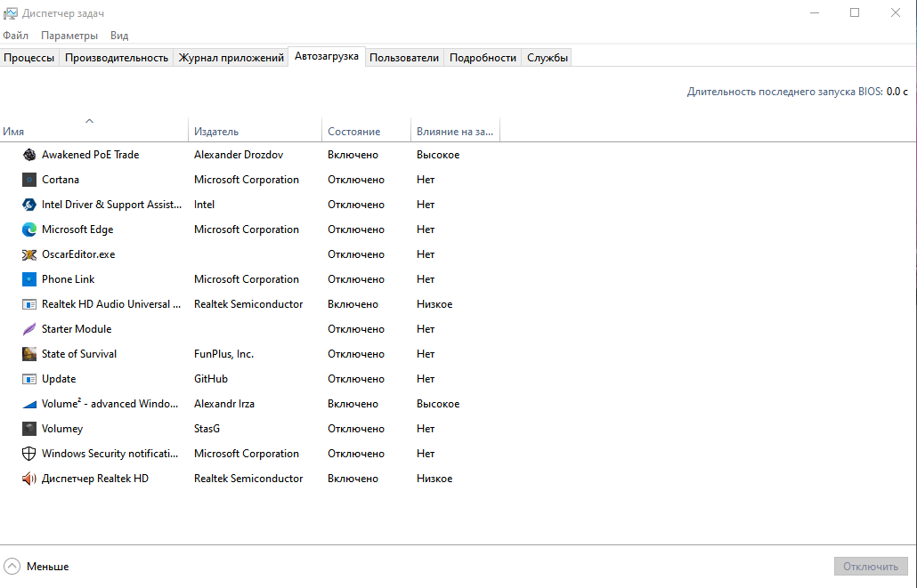Click the Update (GitHub) icon
The width and height of the screenshot is (917, 588).
29,379
